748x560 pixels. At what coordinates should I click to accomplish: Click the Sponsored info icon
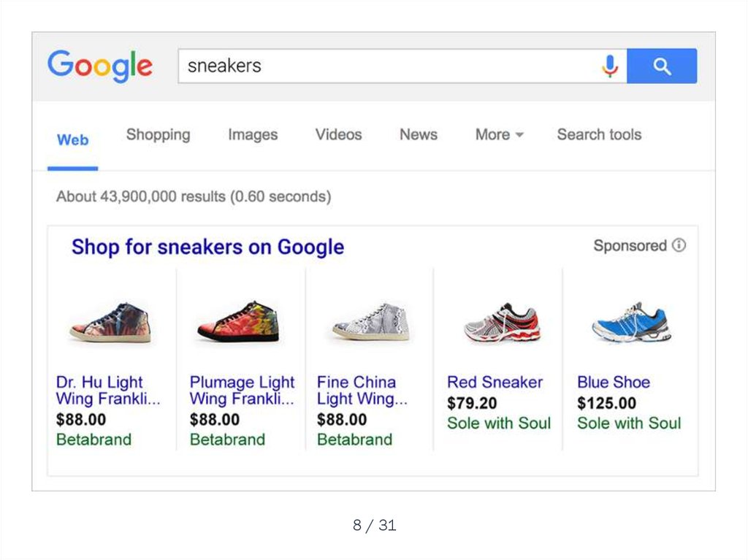(x=679, y=245)
